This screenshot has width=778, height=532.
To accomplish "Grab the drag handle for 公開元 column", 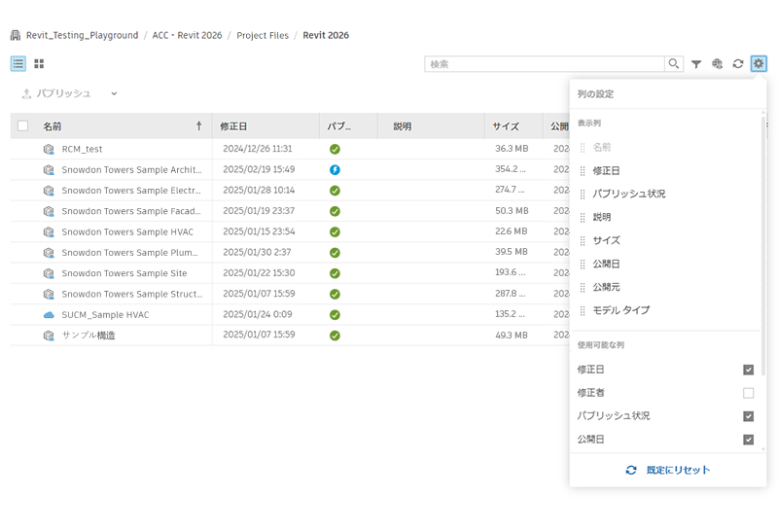I will (583, 287).
